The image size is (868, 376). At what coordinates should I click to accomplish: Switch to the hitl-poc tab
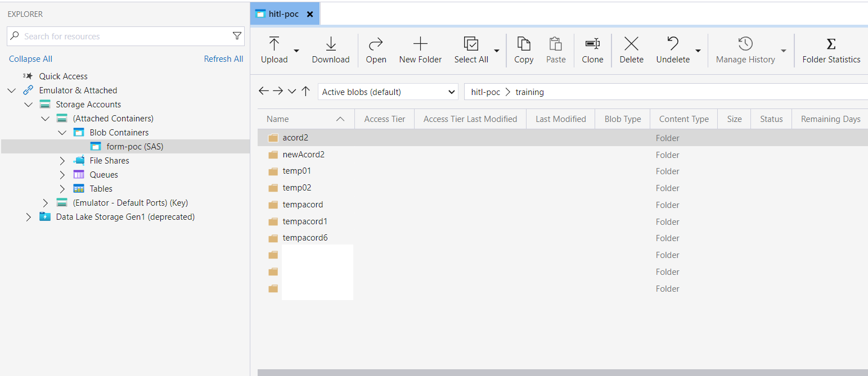pyautogui.click(x=284, y=13)
